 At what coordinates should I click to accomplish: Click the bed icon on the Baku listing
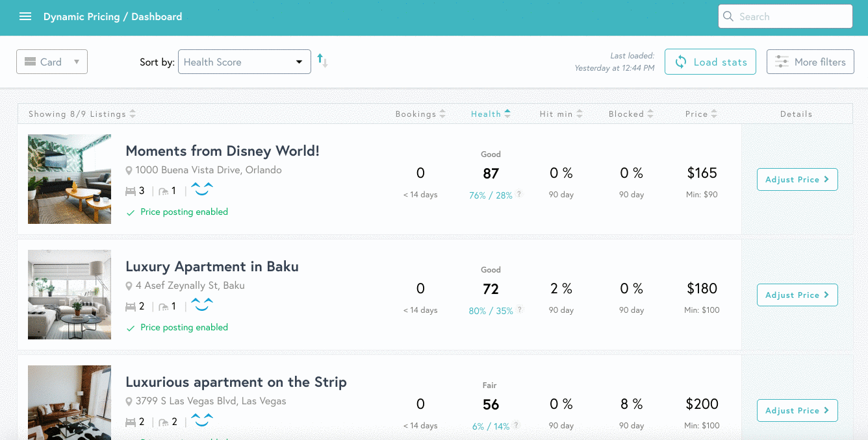(x=131, y=306)
